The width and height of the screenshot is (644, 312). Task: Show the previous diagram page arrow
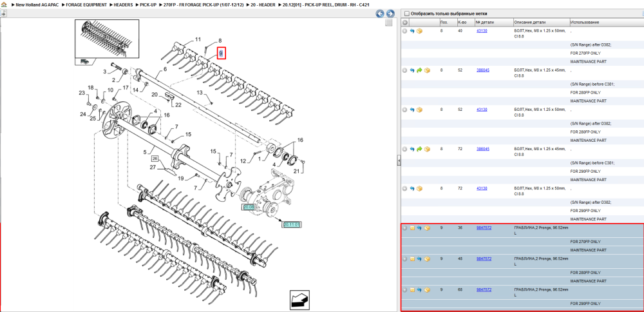[381, 14]
